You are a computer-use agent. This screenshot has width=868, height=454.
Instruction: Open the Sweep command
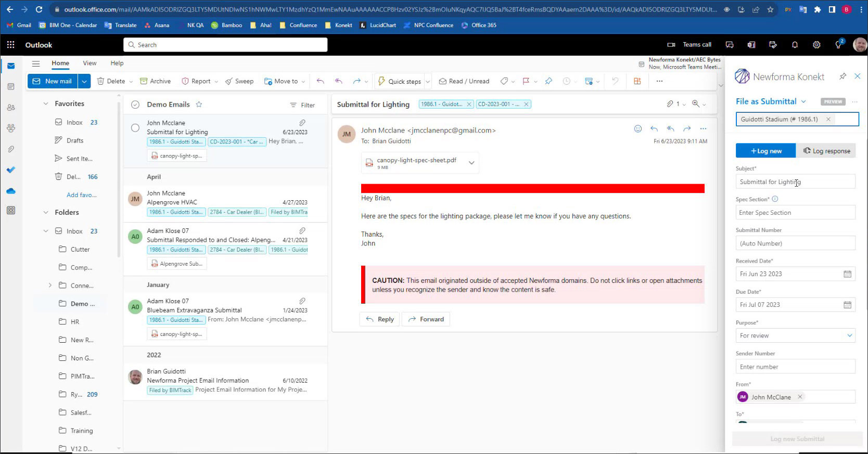tap(239, 81)
